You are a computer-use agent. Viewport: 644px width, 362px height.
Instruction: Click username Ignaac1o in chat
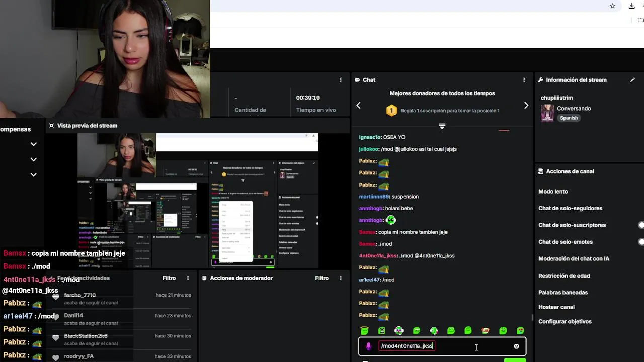click(x=370, y=137)
